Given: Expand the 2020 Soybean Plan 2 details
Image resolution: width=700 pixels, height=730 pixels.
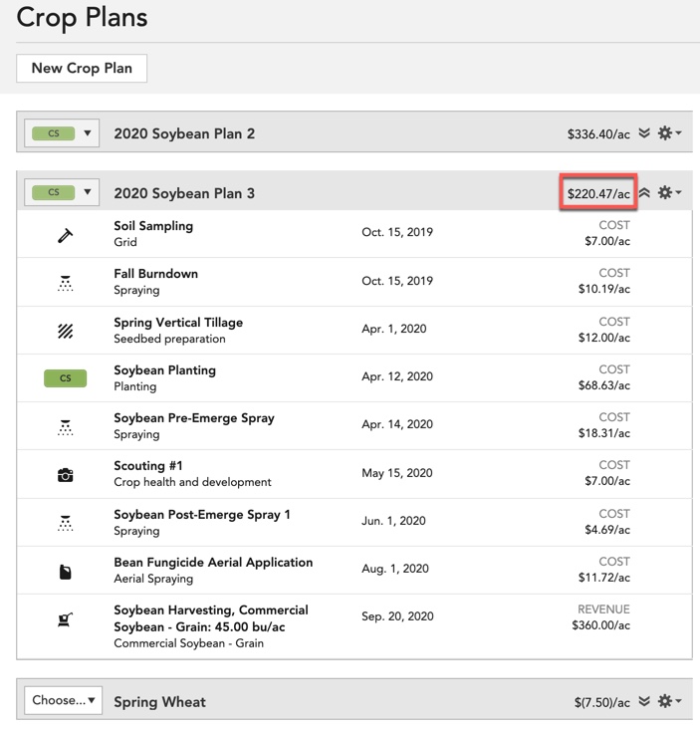Looking at the screenshot, I should [644, 133].
